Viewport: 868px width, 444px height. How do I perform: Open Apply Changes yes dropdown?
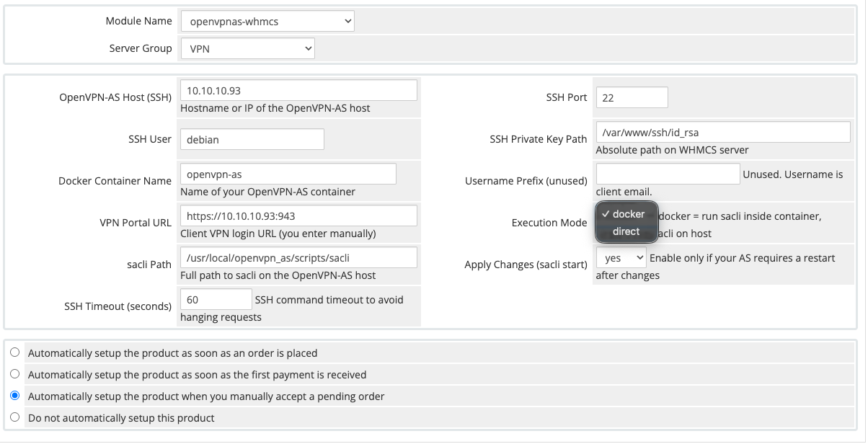coord(621,258)
